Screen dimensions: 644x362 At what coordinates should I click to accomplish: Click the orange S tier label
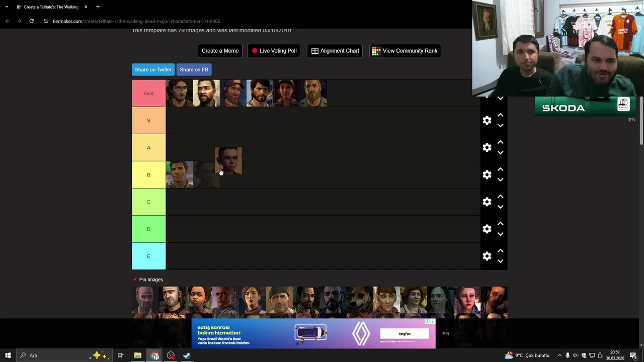(148, 121)
